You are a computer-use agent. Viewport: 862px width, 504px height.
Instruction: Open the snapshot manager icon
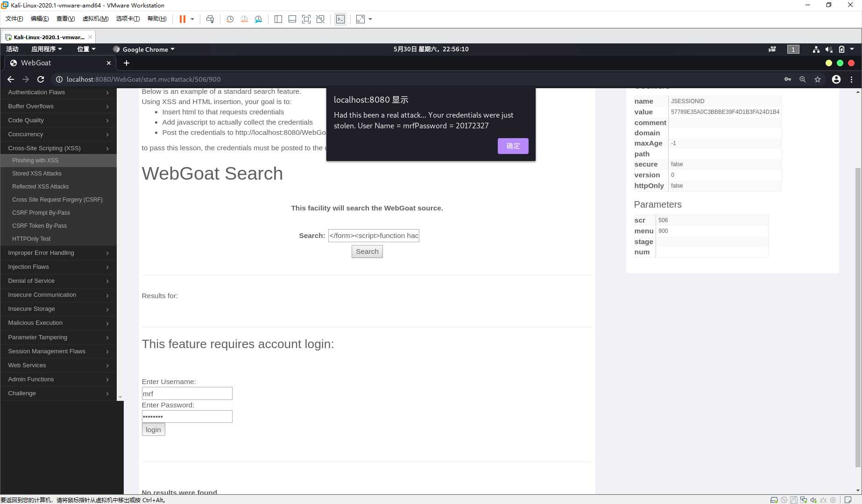pyautogui.click(x=258, y=19)
